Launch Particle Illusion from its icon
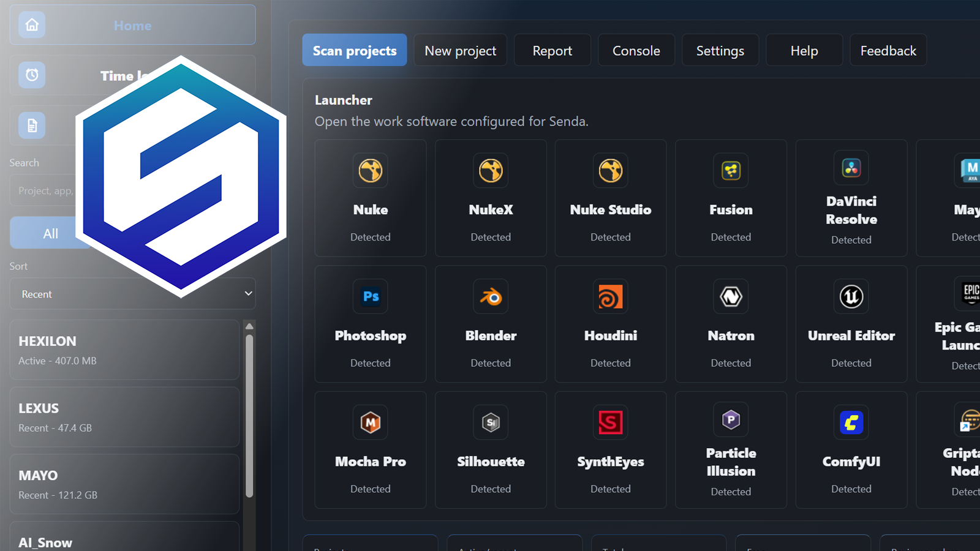The image size is (980, 551). pos(731,419)
